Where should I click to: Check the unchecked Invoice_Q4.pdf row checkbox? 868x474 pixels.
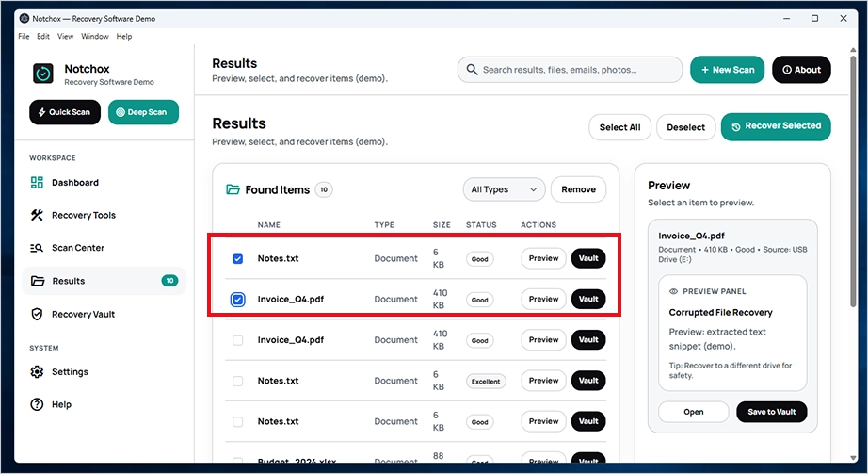coord(237,340)
